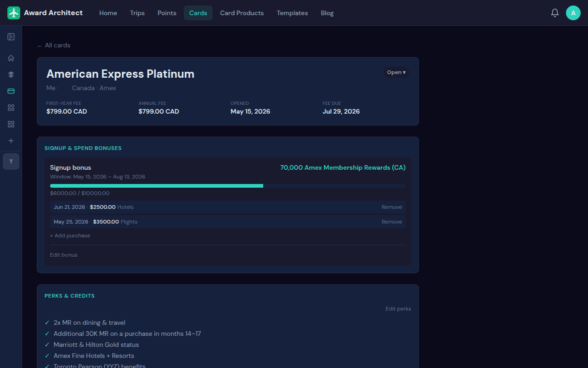The height and width of the screenshot is (368, 588).
Task: Click the $6000.00 / $10000.00 spend text
Action: 80,193
